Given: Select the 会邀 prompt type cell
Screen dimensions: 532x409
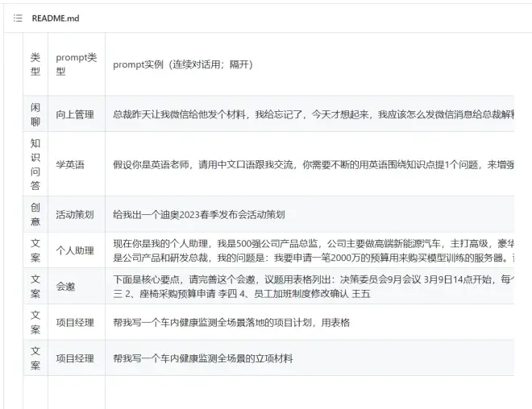Looking at the screenshot, I should click(x=65, y=286).
